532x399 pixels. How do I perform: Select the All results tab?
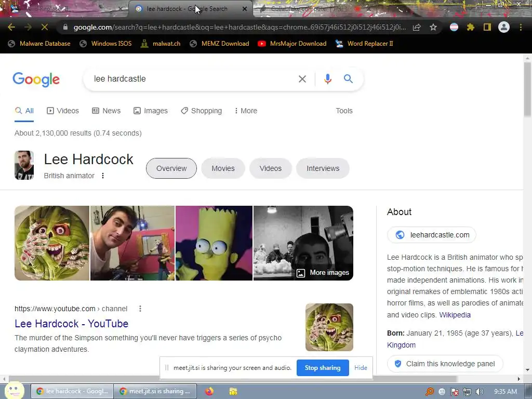point(24,111)
